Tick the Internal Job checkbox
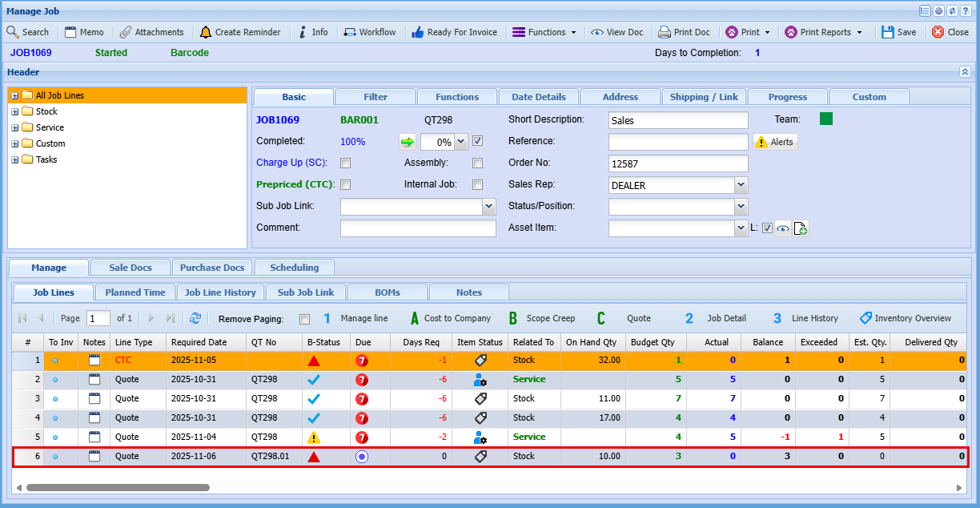Image resolution: width=980 pixels, height=508 pixels. [477, 185]
